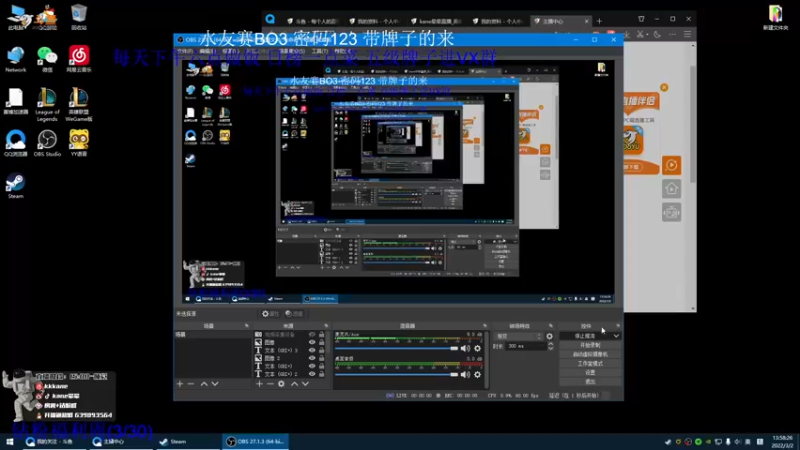The image size is (800, 450).
Task: Toggle lock on 文本 (GDI+) 3 source
Action: (x=321, y=350)
